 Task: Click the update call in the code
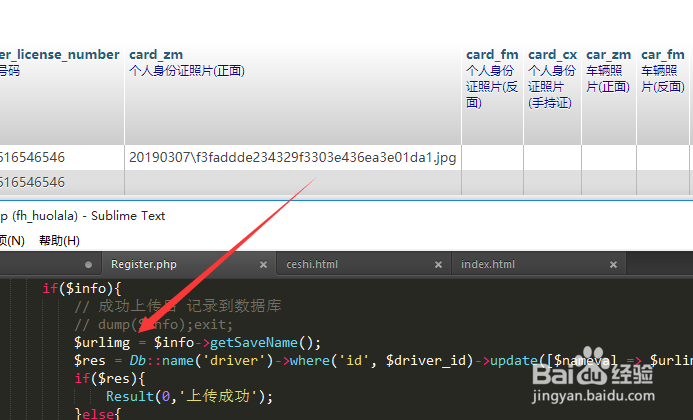coord(514,360)
